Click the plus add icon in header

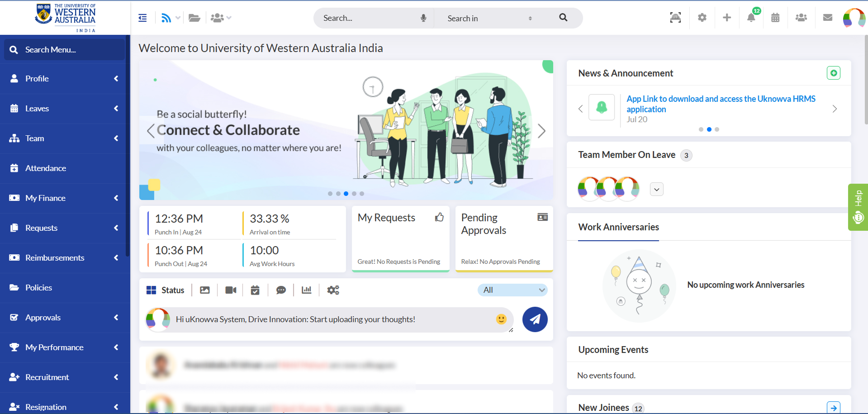click(727, 18)
